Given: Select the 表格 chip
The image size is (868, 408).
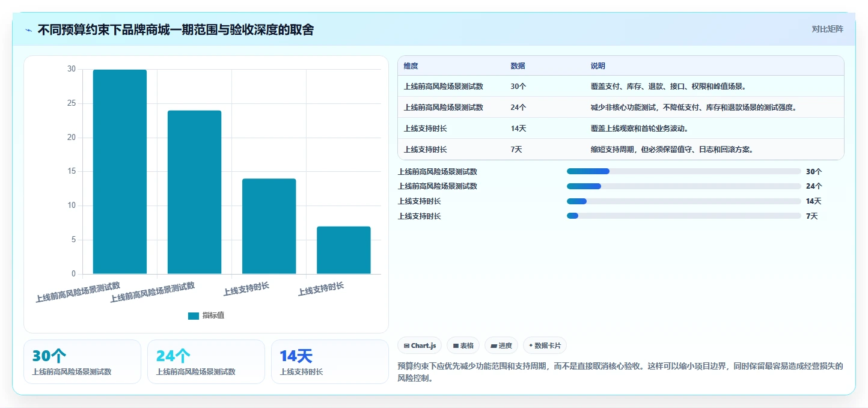Looking at the screenshot, I should coord(463,346).
